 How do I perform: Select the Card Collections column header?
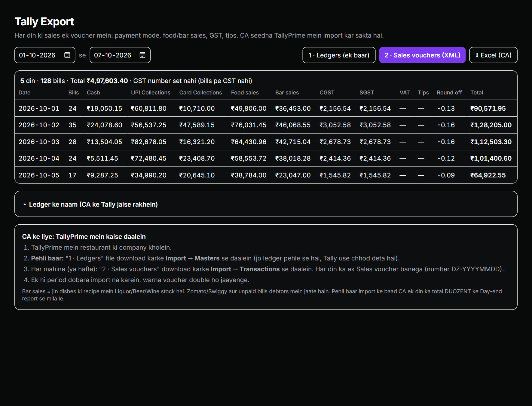coord(200,93)
